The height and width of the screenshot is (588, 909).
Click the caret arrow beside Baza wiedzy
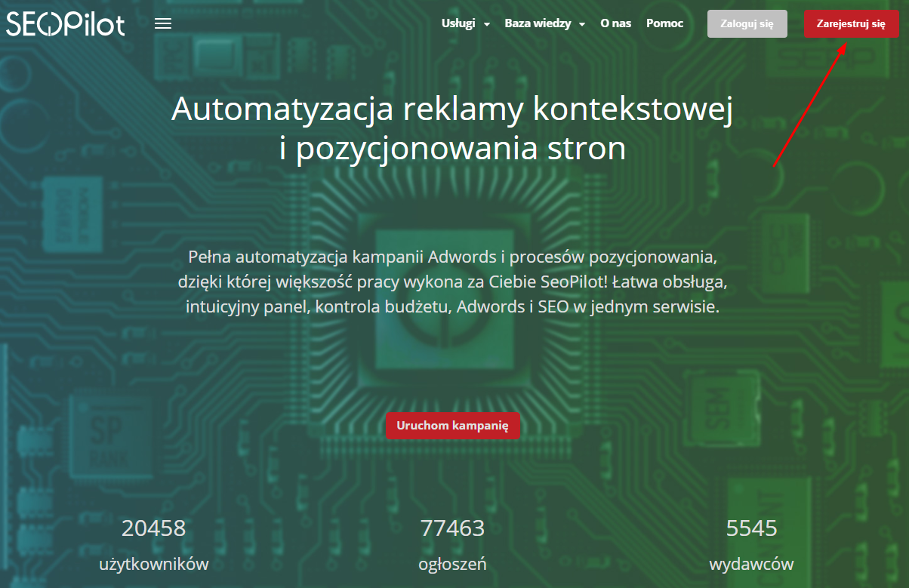[582, 24]
